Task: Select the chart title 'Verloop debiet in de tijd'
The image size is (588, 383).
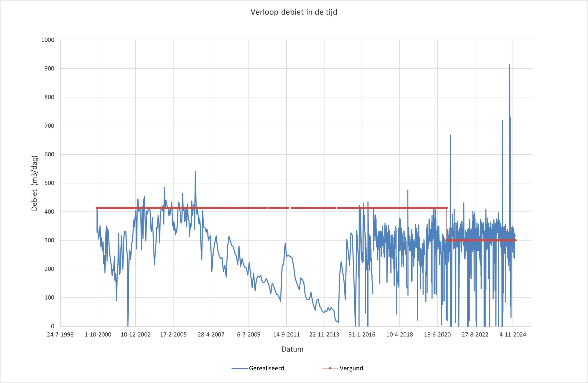Action: (294, 12)
